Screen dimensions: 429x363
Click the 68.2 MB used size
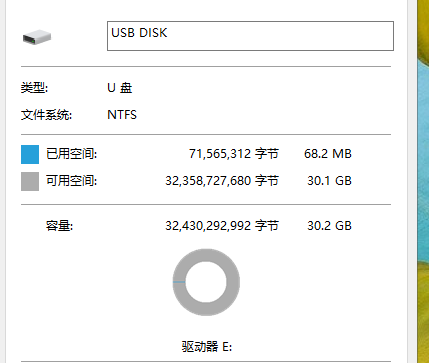(x=328, y=154)
